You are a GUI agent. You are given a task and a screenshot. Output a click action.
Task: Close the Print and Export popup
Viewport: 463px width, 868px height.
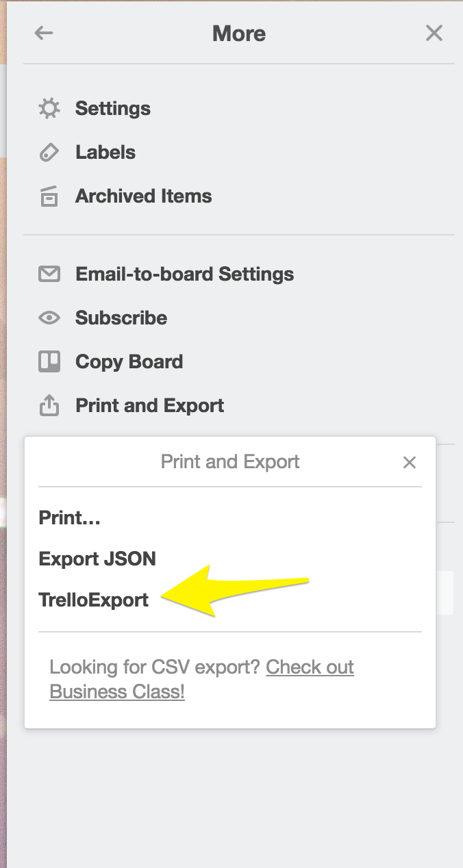pyautogui.click(x=410, y=463)
